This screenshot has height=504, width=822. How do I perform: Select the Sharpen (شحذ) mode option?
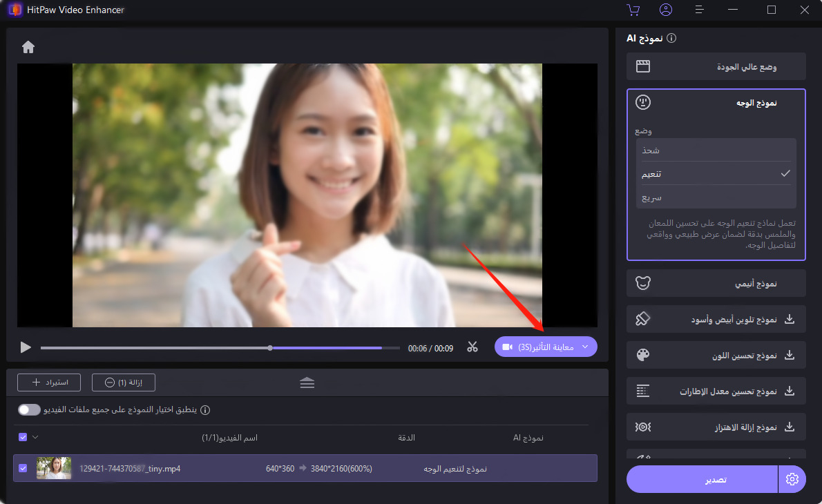coord(716,150)
